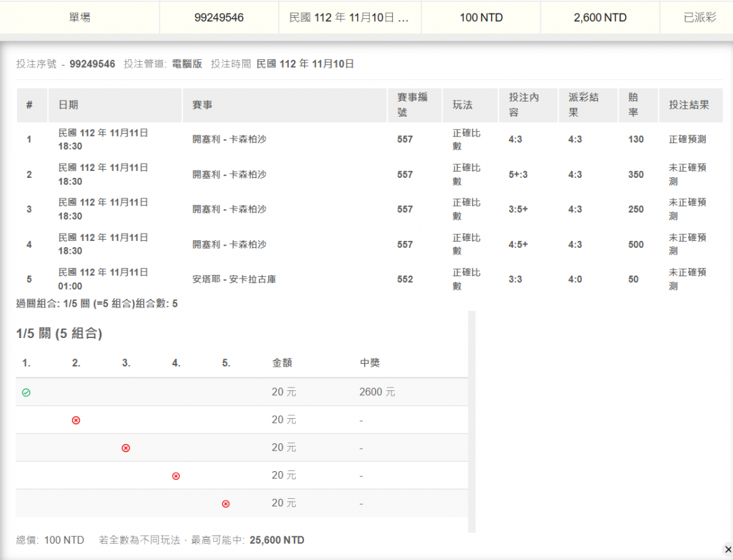Click the 2,600 NTD payout cell
Image resolution: width=733 pixels, height=560 pixels.
pos(600,18)
